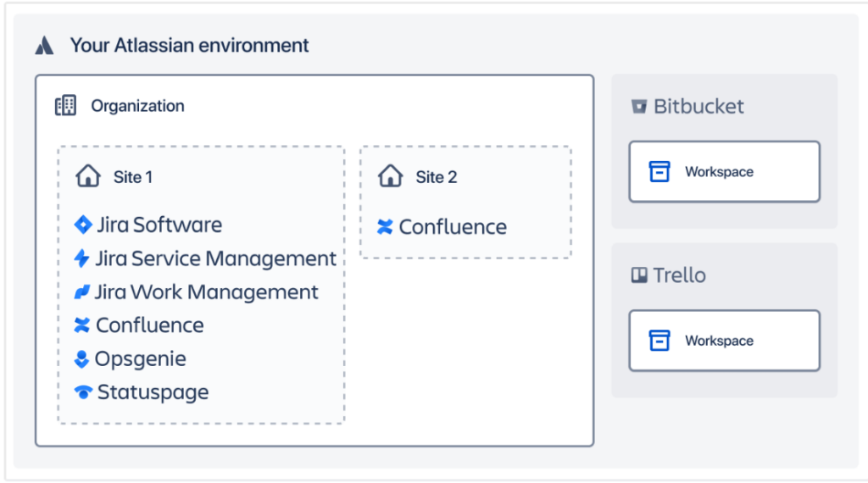The width and height of the screenshot is (868, 483).
Task: Click the Jira Work Management icon
Action: point(82,292)
